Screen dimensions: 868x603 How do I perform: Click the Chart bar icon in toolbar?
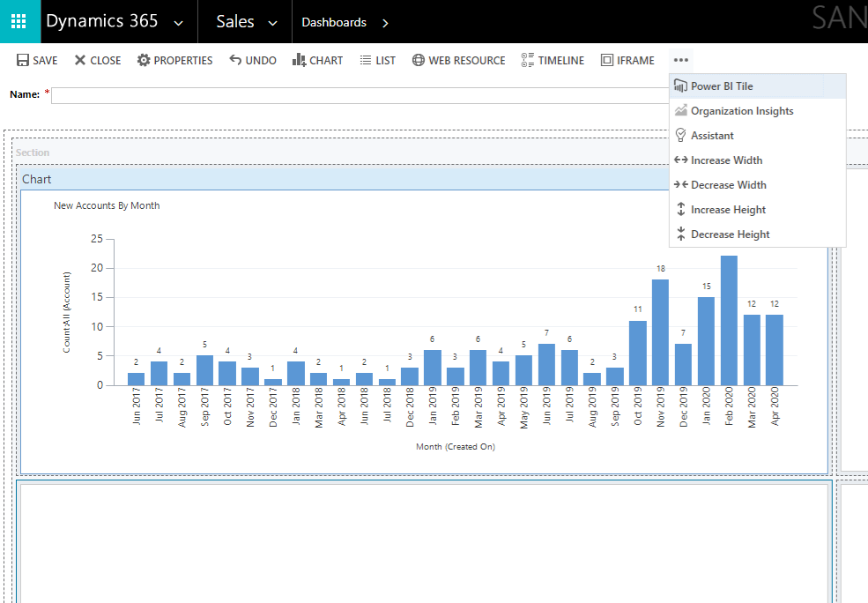[299, 60]
